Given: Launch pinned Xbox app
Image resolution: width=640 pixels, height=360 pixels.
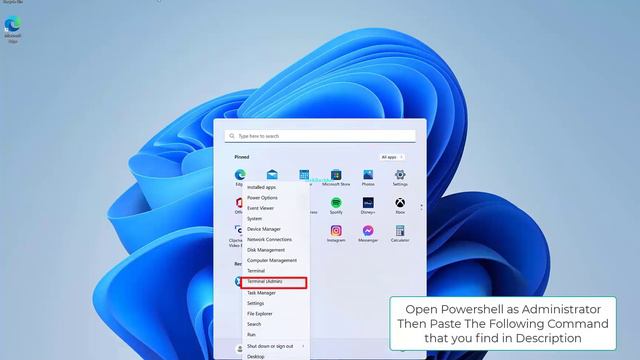Looking at the screenshot, I should point(400,206).
